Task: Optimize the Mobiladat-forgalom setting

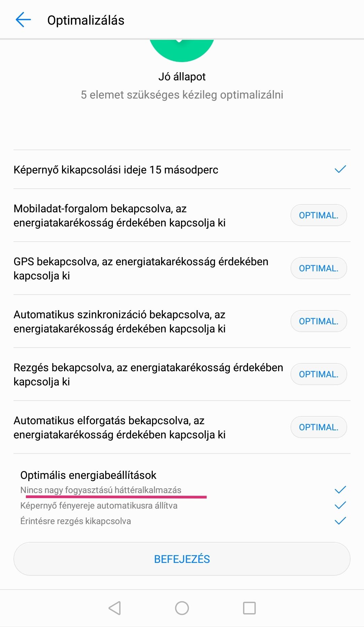Action: click(318, 215)
